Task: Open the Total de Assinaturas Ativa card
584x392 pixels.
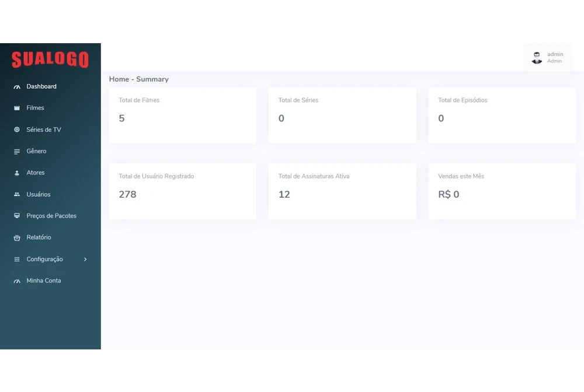Action: coord(342,191)
